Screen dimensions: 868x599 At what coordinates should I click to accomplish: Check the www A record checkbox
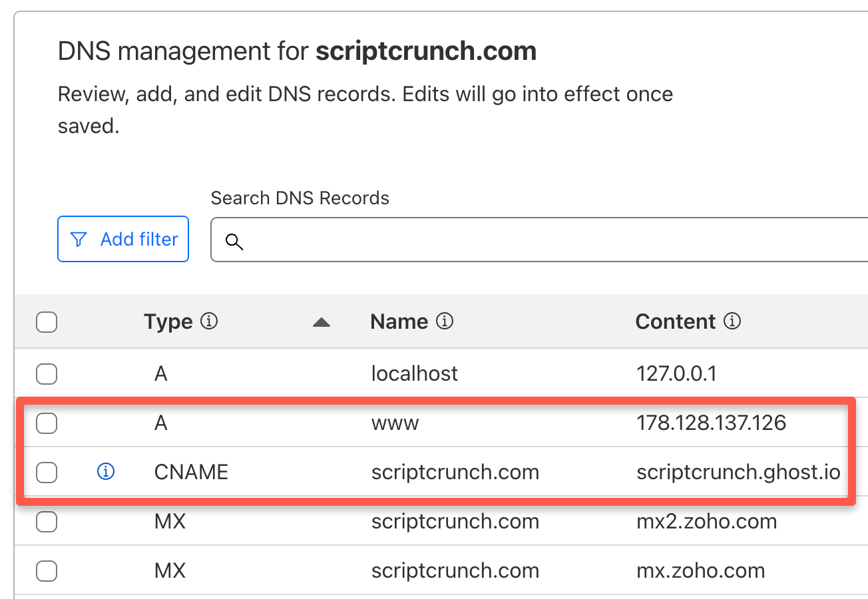click(47, 423)
